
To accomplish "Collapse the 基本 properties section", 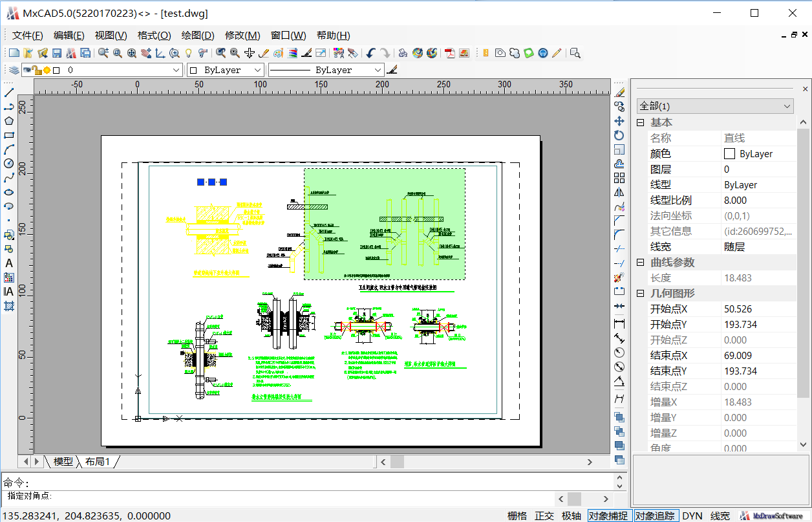I will 641,123.
